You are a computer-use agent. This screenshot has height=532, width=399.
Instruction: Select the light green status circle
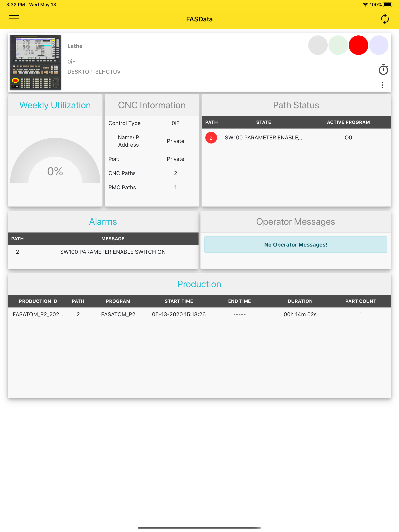338,45
